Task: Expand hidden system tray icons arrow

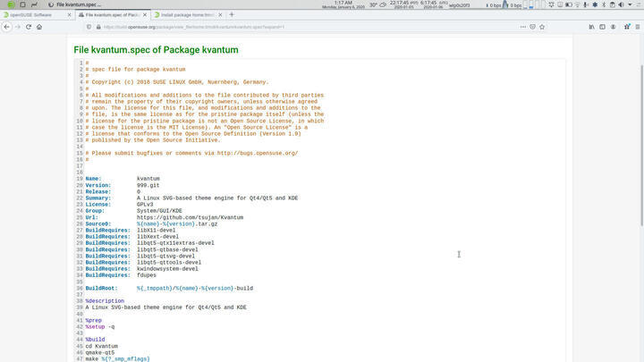Action: pyautogui.click(x=630, y=5)
